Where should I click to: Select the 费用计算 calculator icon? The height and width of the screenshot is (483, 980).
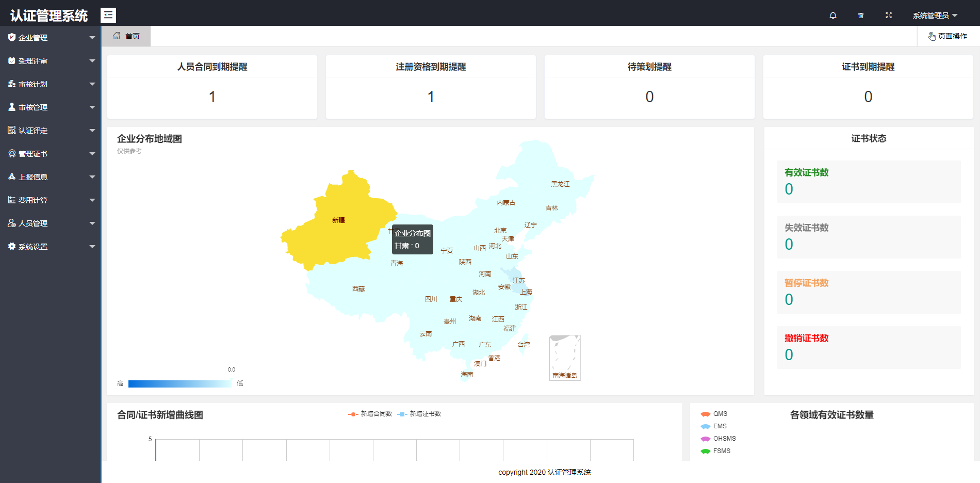click(x=11, y=200)
